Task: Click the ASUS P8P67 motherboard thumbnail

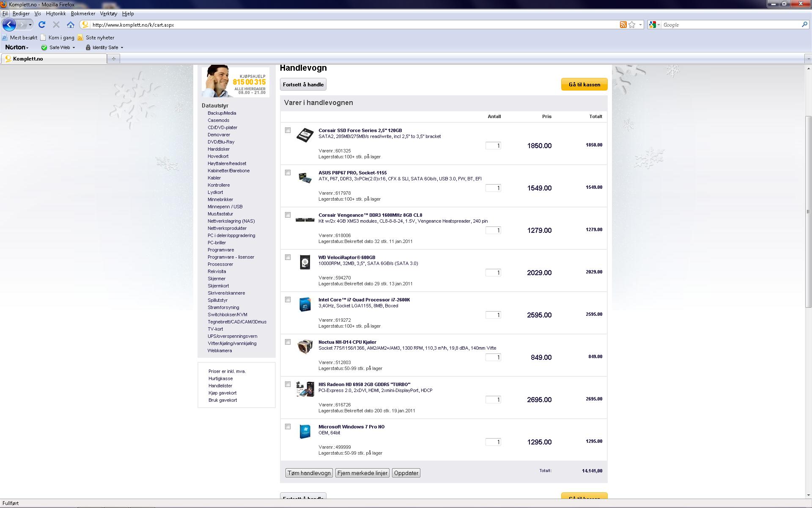Action: (x=304, y=177)
